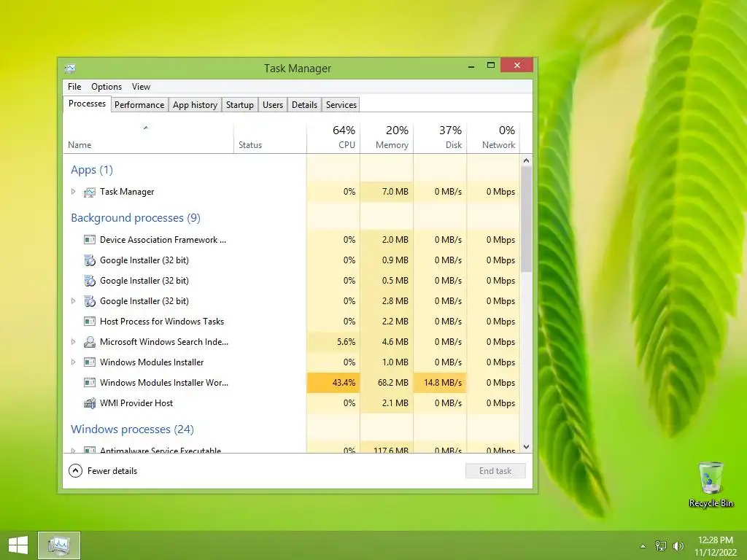Open the volume speaker tray icon
747x560 pixels.
coord(678,545)
